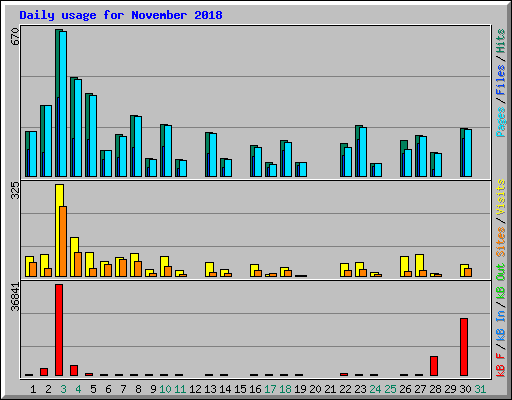Click the blue 'kB In' legend label
Screen dimensions: 512x400
tap(500, 325)
